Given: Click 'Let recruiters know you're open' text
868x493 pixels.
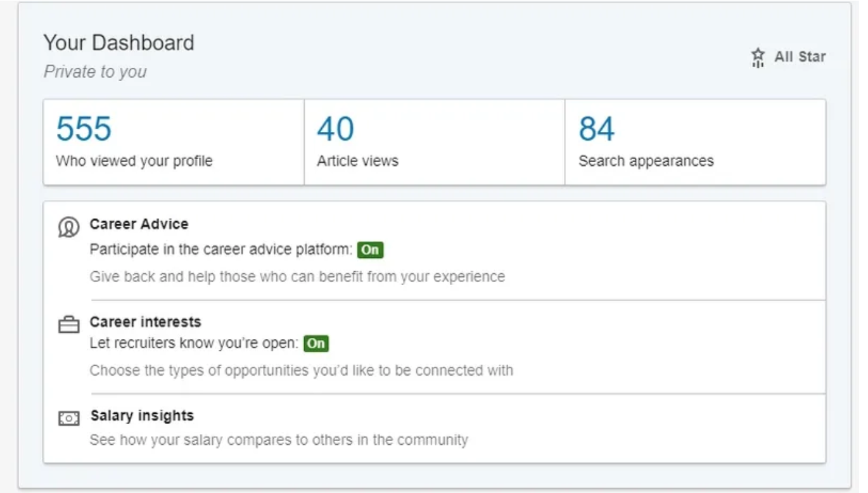Looking at the screenshot, I should (193, 343).
